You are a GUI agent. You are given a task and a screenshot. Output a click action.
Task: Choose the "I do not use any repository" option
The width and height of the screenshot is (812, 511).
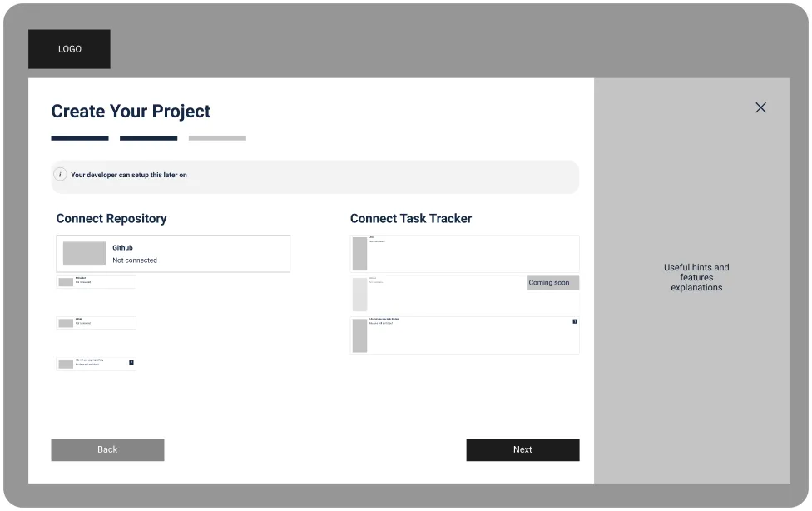coord(96,364)
